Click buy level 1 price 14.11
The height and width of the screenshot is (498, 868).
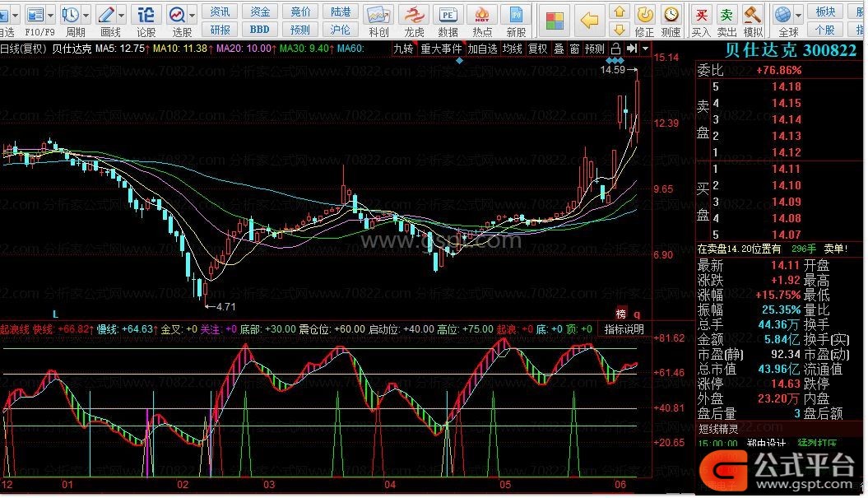tap(786, 169)
